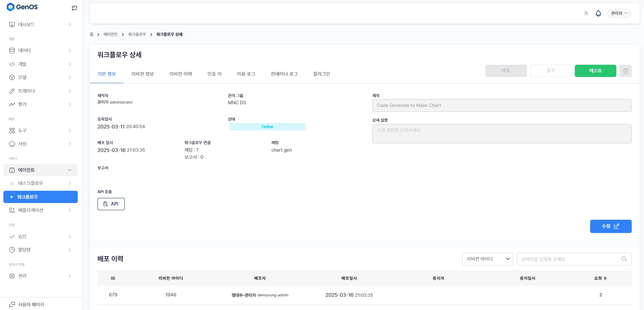Open the 리비전 아이디 filter dropdown
This screenshot has width=644, height=310.
click(x=488, y=259)
